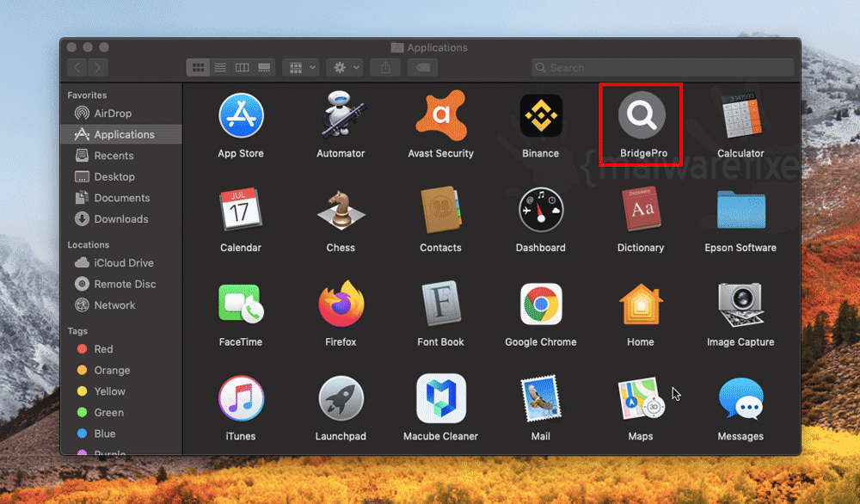The image size is (860, 504).
Task: Launch the Messages app icon
Action: point(741,398)
